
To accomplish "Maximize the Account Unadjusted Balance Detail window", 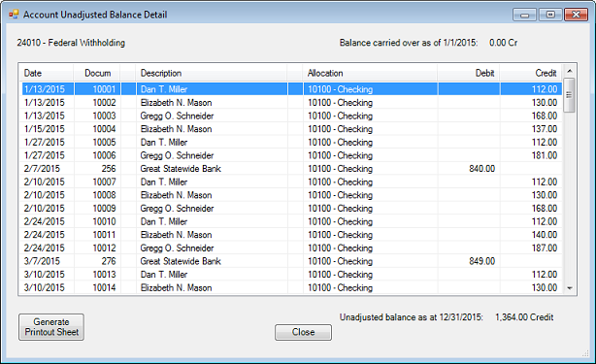I will point(550,15).
